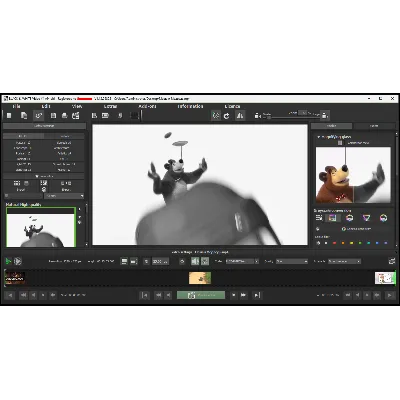Image resolution: width=400 pixels, height=400 pixels.
Task: Click the list icon under the bear preview
Action: click(319, 218)
